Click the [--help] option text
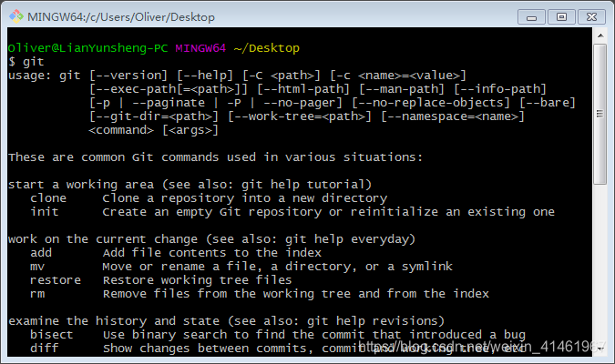The image size is (615, 364). pyautogui.click(x=205, y=76)
